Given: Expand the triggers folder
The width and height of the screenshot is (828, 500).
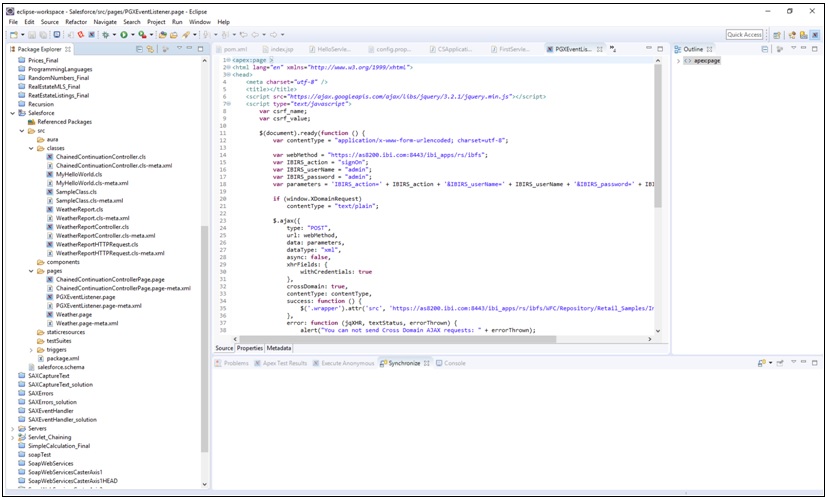Looking at the screenshot, I should click(x=31, y=350).
